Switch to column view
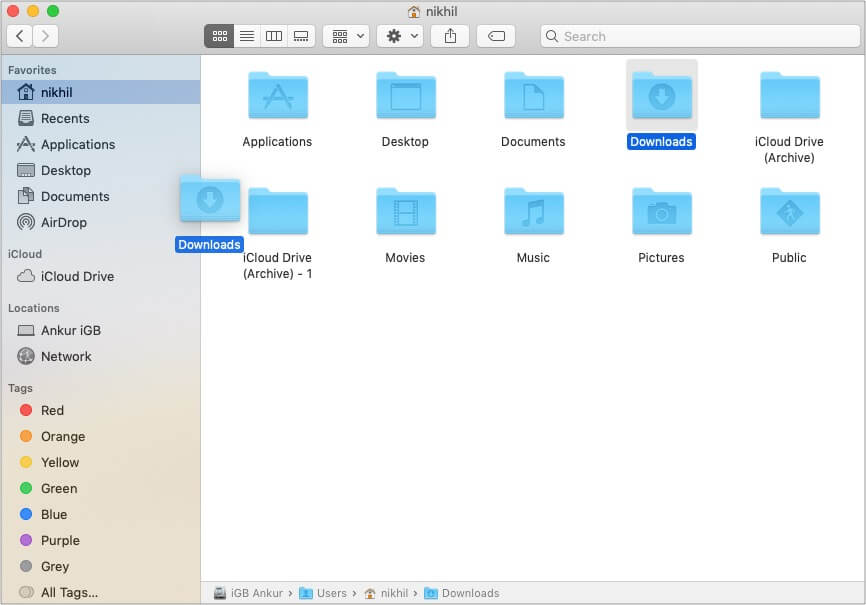 274,36
